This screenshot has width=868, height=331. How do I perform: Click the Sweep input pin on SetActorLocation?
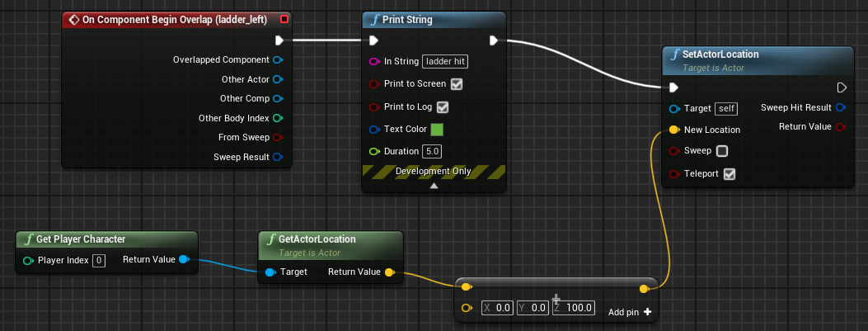pyautogui.click(x=674, y=151)
